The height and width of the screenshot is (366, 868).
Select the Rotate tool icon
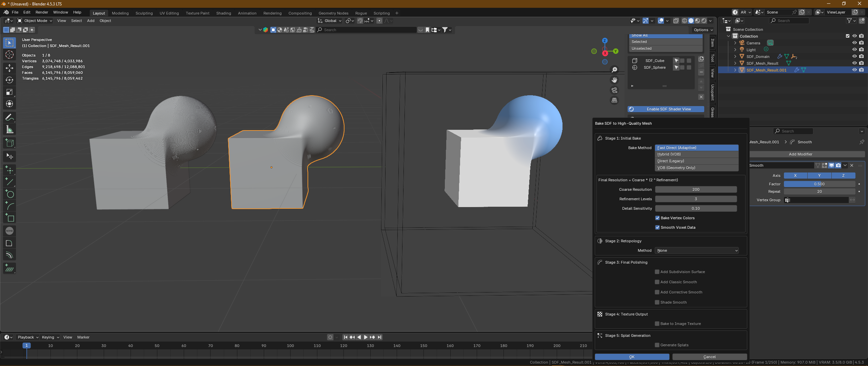[x=9, y=80]
